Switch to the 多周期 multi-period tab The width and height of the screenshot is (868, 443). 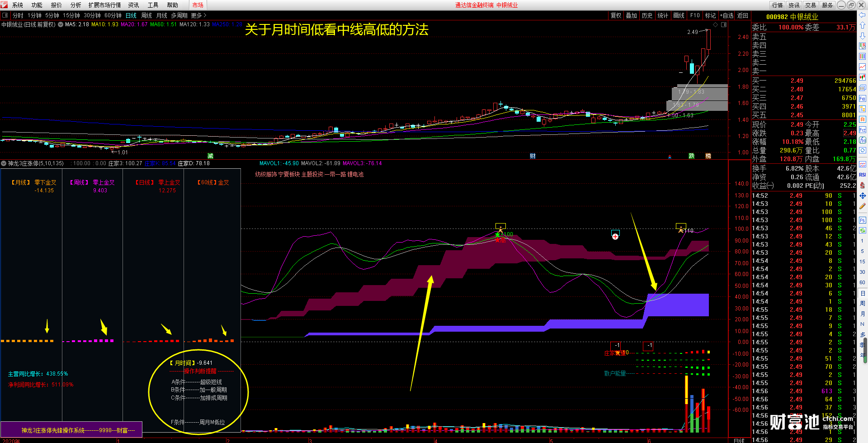tap(179, 15)
